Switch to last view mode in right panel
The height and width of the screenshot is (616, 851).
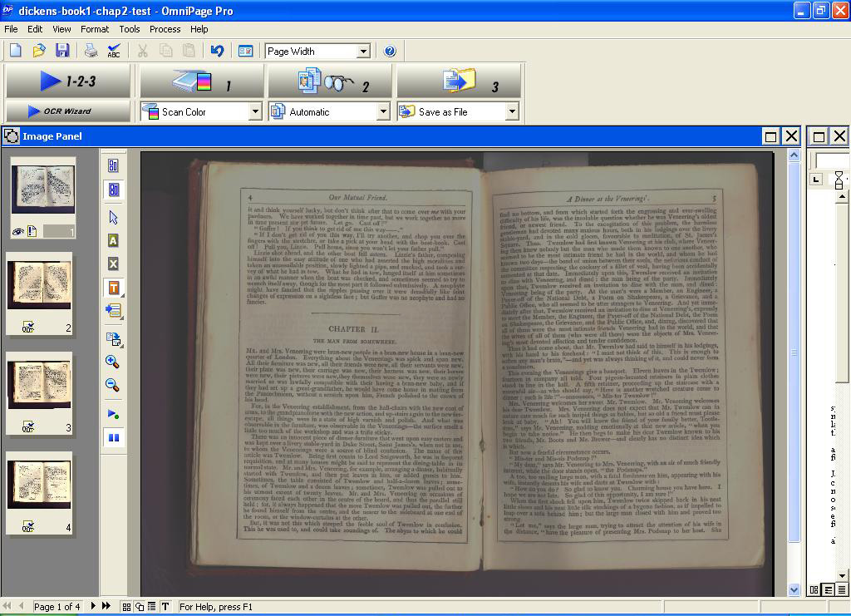point(842,589)
